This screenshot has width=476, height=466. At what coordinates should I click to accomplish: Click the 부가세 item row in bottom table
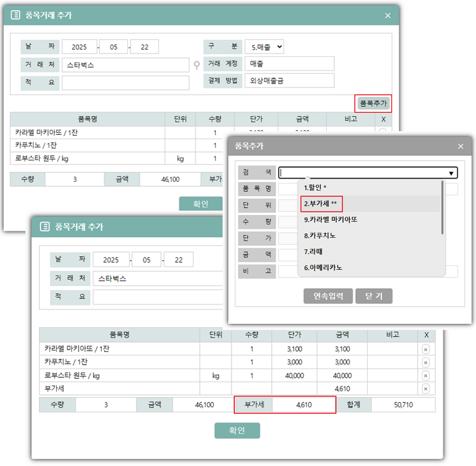(x=237, y=388)
